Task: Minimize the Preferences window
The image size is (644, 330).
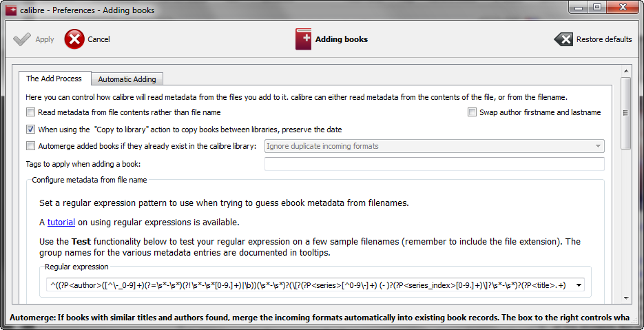Action: 579,7
